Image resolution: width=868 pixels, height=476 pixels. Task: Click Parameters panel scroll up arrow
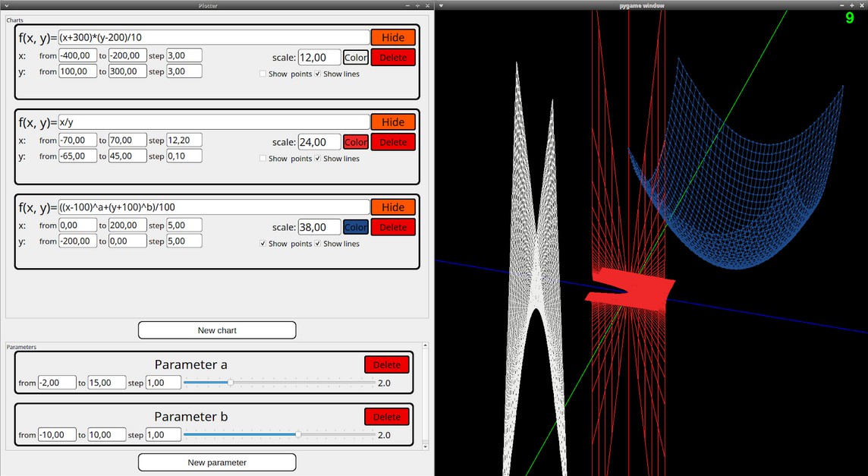(425, 345)
